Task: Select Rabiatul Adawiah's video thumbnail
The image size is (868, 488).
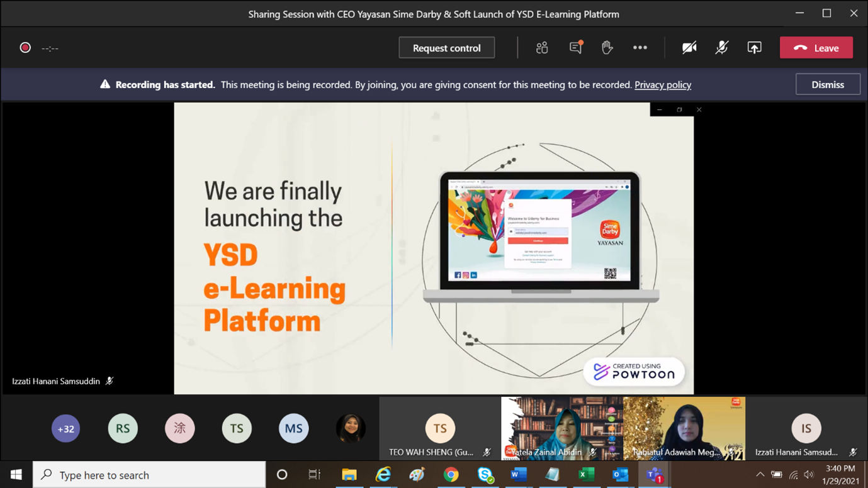Action: coord(684,428)
